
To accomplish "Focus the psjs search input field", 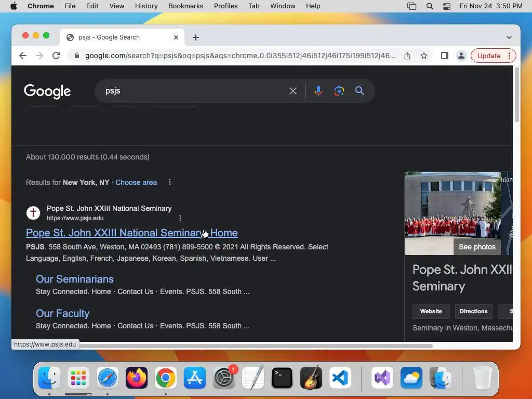I will pos(193,91).
